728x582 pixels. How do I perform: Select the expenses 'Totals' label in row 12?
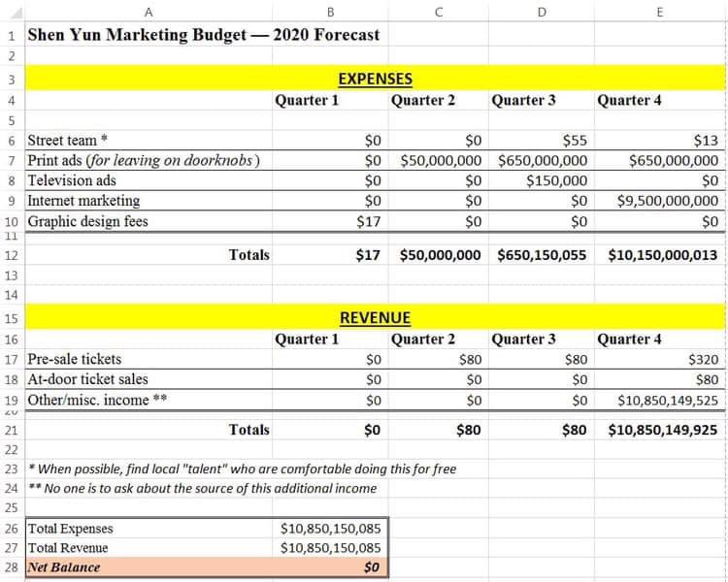(248, 255)
